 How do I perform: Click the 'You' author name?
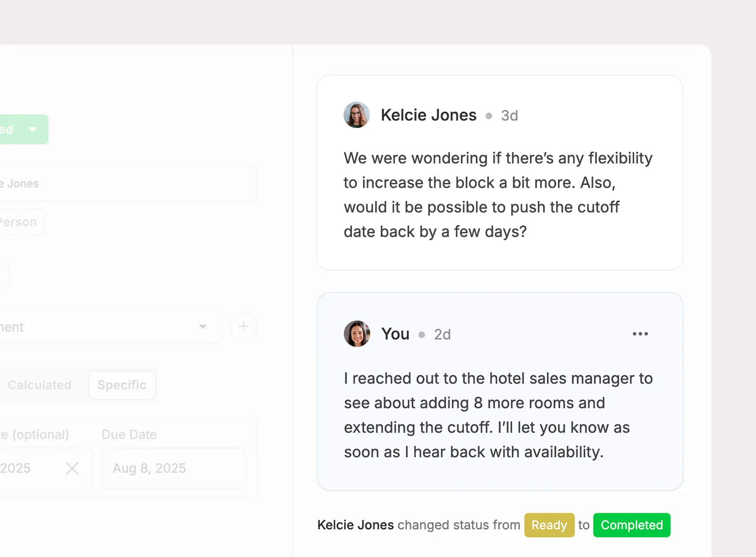pyautogui.click(x=395, y=334)
